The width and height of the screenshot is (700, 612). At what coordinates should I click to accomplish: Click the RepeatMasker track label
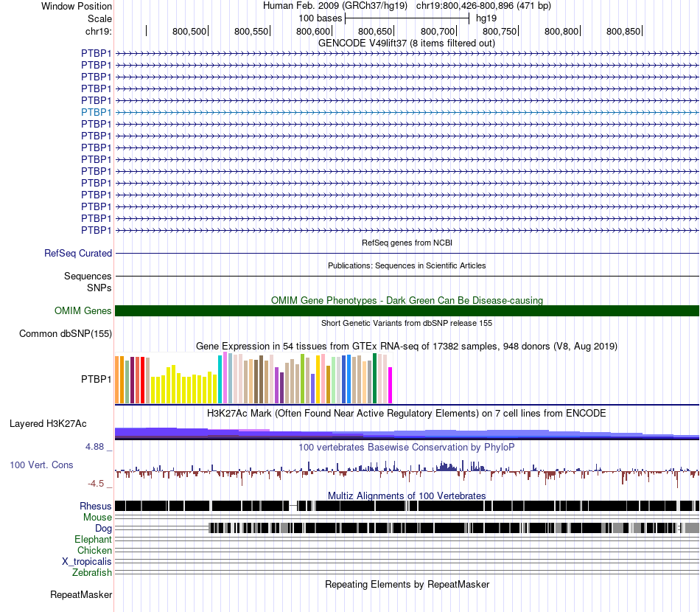pyautogui.click(x=81, y=595)
